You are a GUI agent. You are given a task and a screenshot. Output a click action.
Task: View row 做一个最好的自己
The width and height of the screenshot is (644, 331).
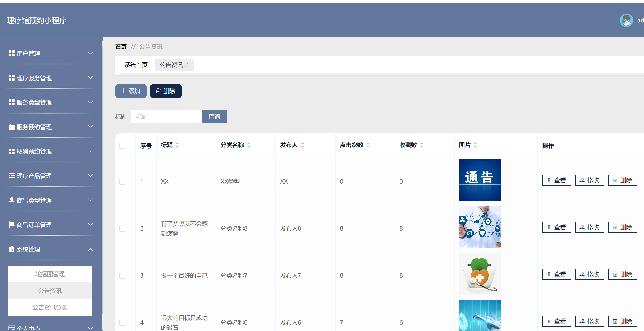(556, 274)
